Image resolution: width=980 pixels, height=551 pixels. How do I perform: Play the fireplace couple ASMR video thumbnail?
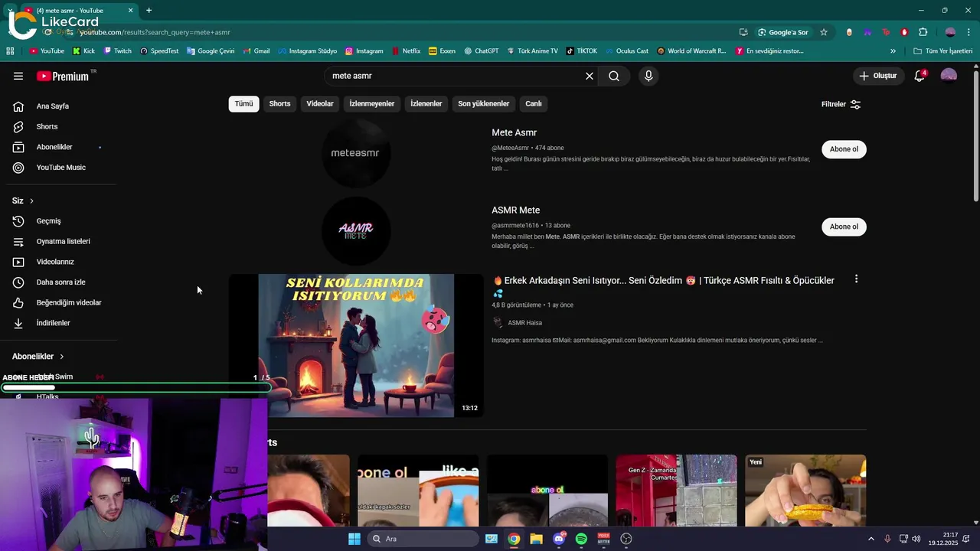point(356,345)
